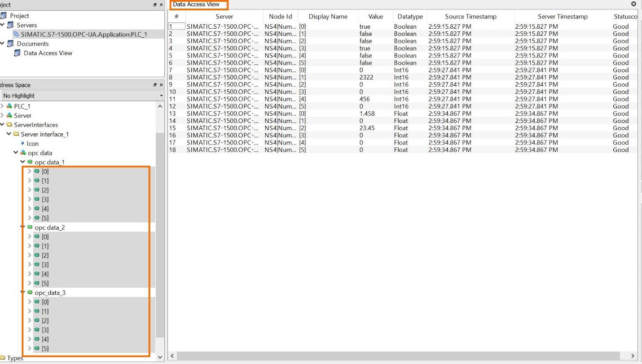The image size is (642, 364).
Task: Close the Project panel
Action: point(161,5)
